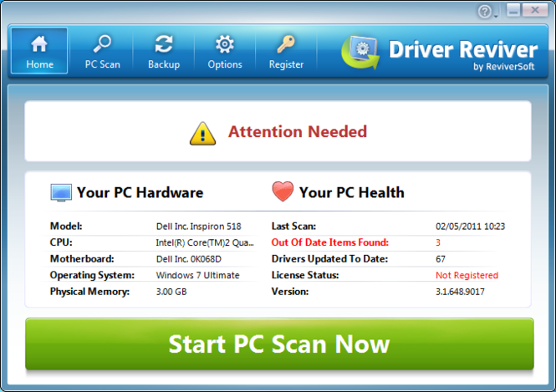Click the Attention Needed status text

click(298, 131)
